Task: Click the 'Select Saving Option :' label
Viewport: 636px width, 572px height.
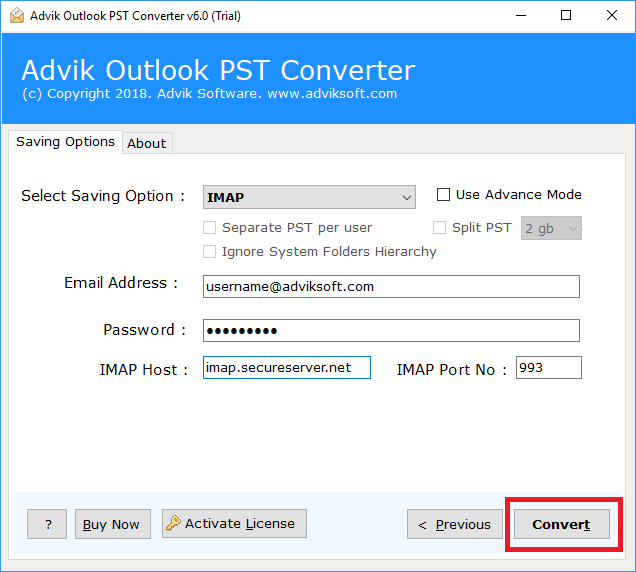Action: pos(103,196)
